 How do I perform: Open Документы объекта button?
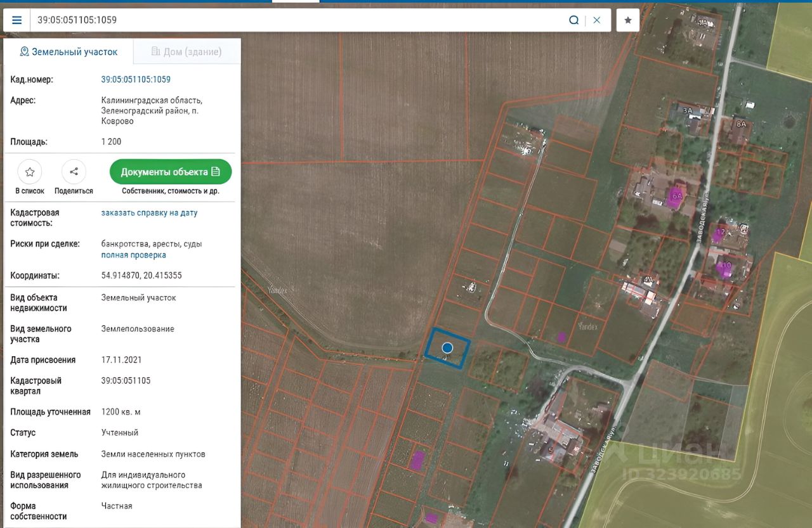tap(171, 172)
